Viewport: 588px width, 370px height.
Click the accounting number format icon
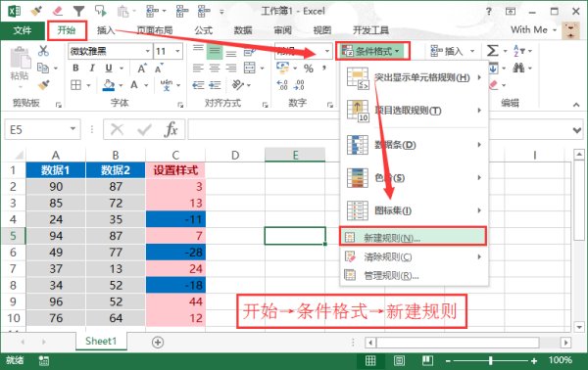point(282,68)
